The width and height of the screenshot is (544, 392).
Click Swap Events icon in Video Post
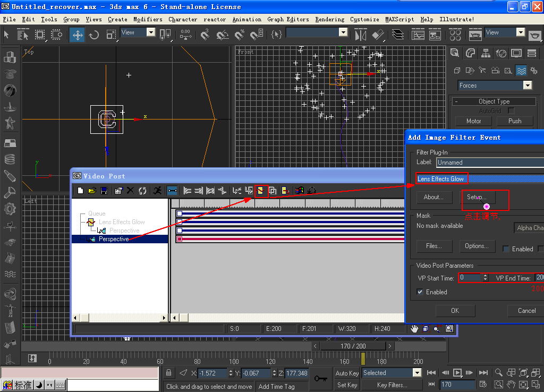142,191
